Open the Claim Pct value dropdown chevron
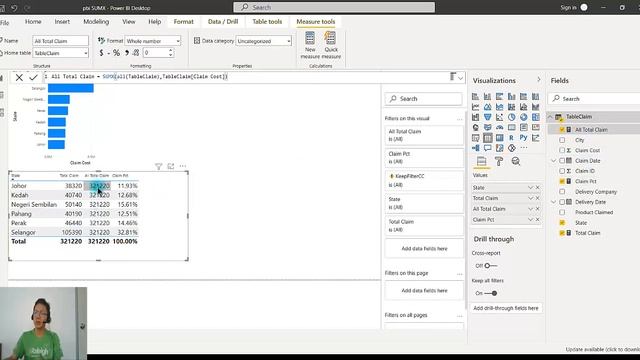This screenshot has width=640, height=360. pyautogui.click(x=530, y=220)
